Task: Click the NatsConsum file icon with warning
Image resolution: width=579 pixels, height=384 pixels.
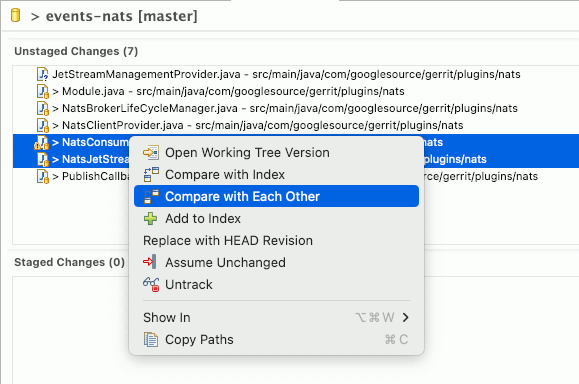Action: click(x=42, y=142)
